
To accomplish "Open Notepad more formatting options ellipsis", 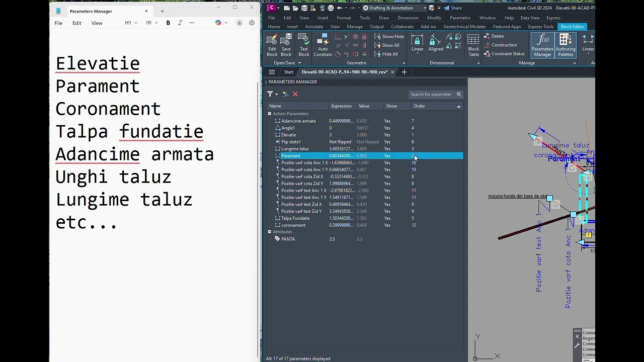I will pyautogui.click(x=192, y=23).
